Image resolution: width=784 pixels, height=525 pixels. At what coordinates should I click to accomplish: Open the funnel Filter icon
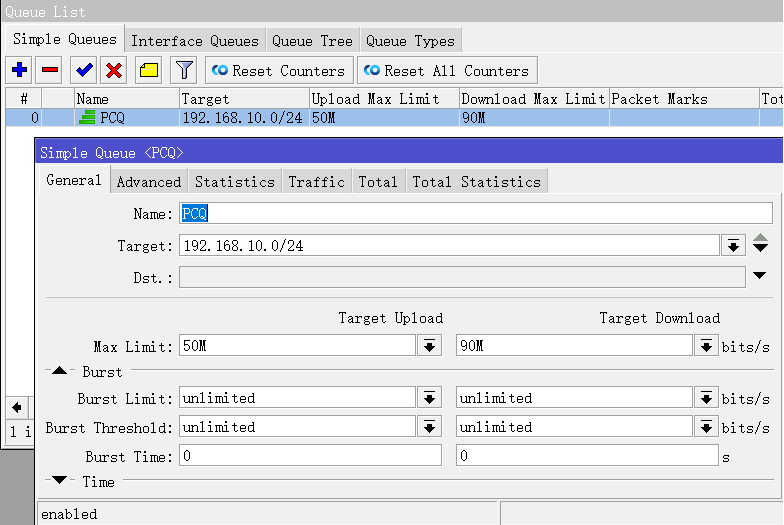(x=183, y=70)
